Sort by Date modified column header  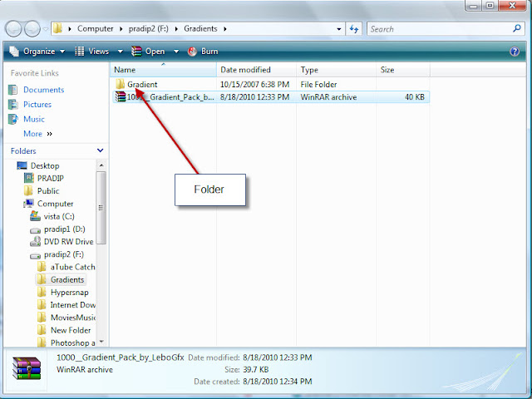tap(256, 70)
